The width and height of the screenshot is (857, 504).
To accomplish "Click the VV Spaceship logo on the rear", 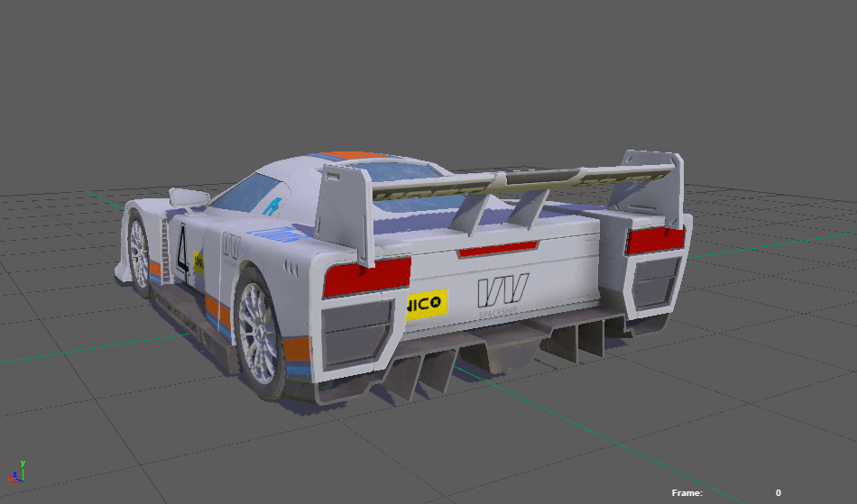I will tap(502, 293).
